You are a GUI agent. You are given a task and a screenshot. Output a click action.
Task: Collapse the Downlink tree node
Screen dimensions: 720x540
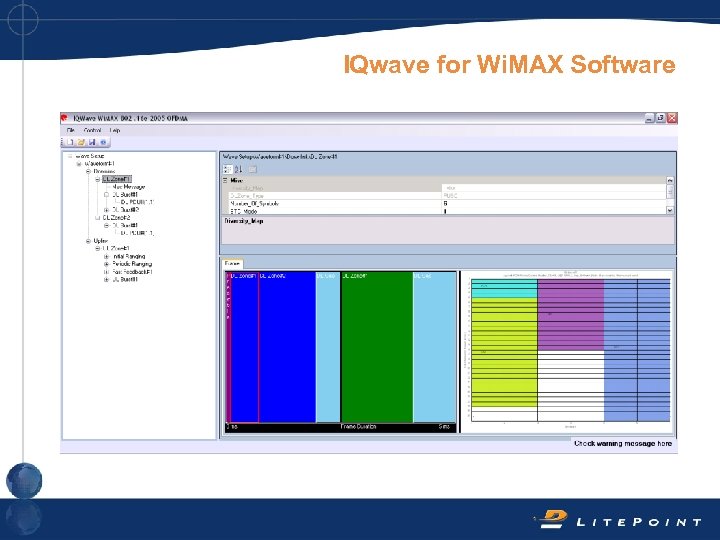(x=88, y=171)
